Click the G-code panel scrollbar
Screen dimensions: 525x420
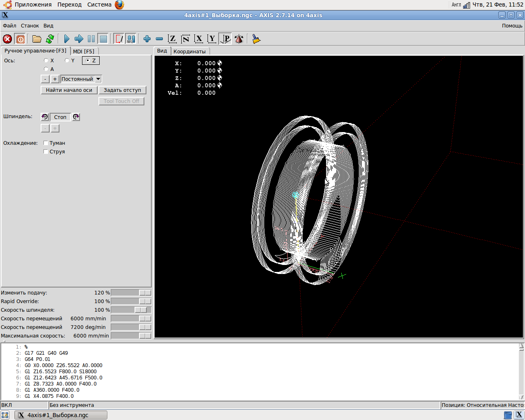[521, 371]
